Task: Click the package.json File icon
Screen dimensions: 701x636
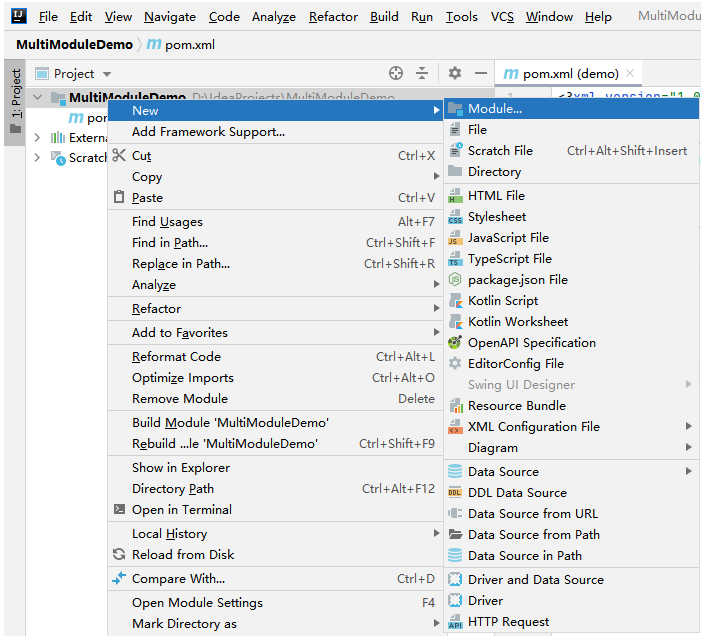Action: coord(455,280)
